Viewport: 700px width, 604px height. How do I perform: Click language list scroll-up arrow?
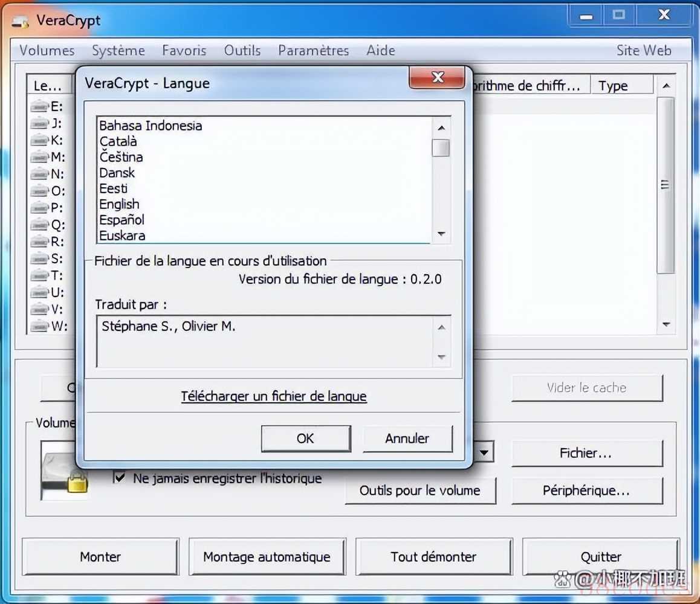[x=441, y=128]
